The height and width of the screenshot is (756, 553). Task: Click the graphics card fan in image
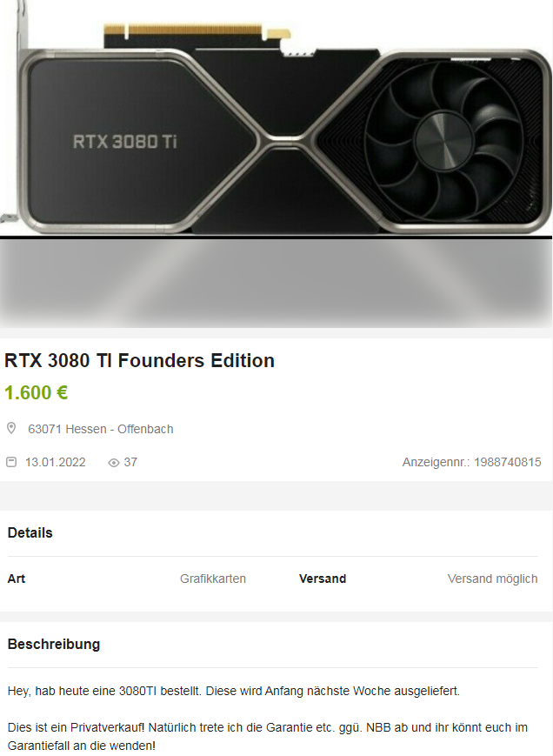click(443, 140)
